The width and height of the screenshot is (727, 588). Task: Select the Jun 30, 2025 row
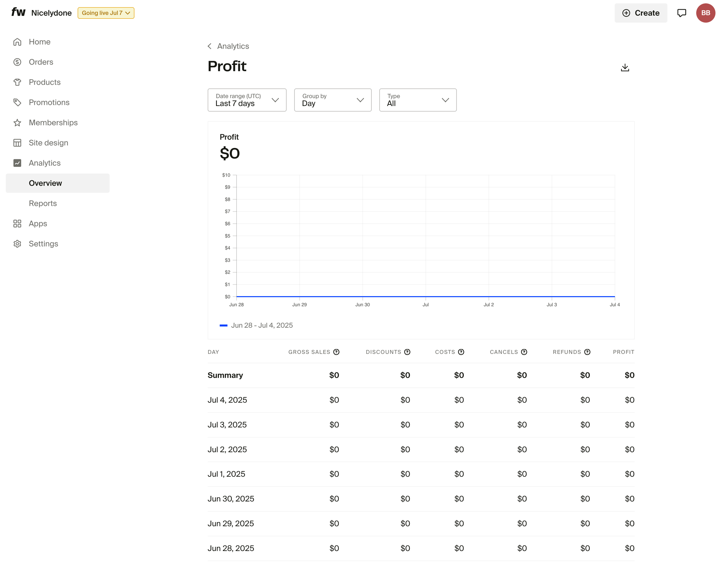pyautogui.click(x=421, y=499)
